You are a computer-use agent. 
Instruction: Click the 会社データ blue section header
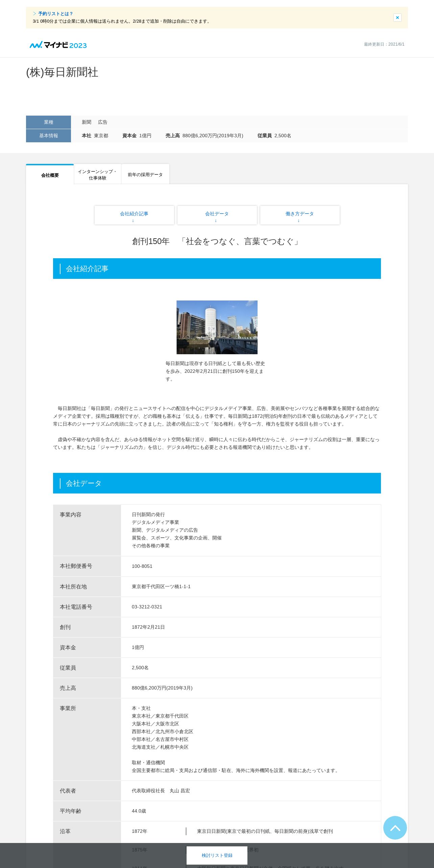[217, 483]
